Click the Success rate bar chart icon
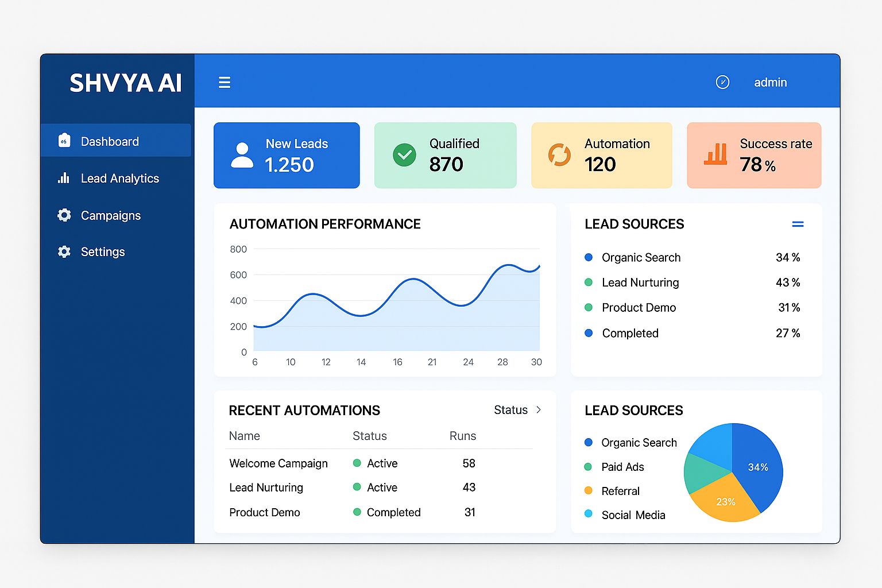Viewport: 882px width, 588px height. (x=715, y=155)
